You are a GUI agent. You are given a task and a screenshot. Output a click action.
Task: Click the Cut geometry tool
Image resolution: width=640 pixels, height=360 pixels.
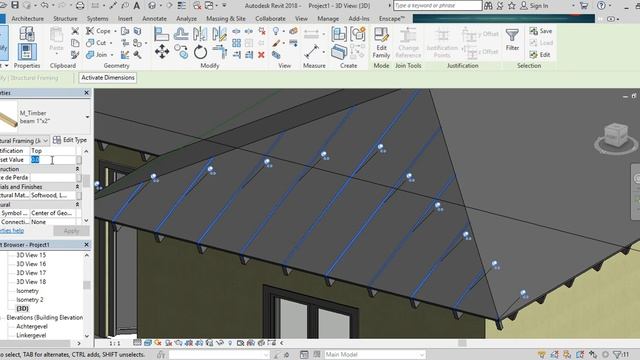97,43
